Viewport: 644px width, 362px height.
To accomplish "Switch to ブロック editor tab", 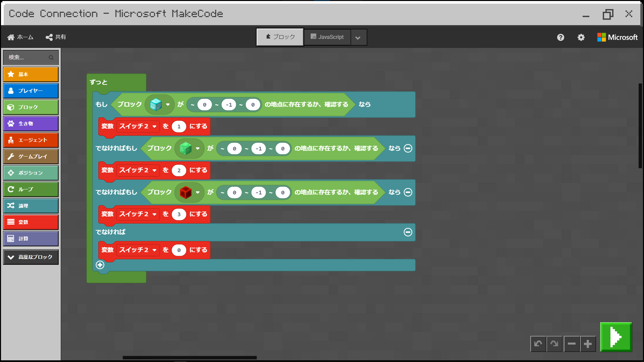I will [x=280, y=37].
